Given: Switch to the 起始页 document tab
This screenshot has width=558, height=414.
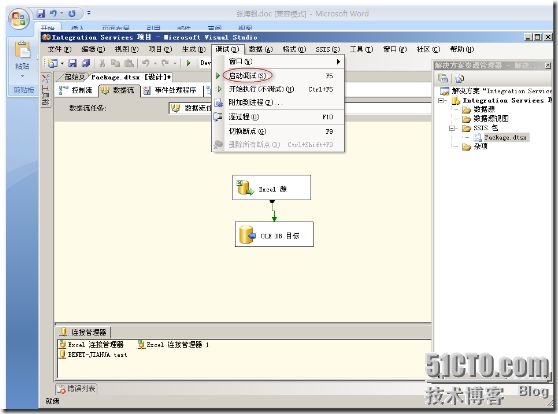Looking at the screenshot, I should [x=74, y=77].
